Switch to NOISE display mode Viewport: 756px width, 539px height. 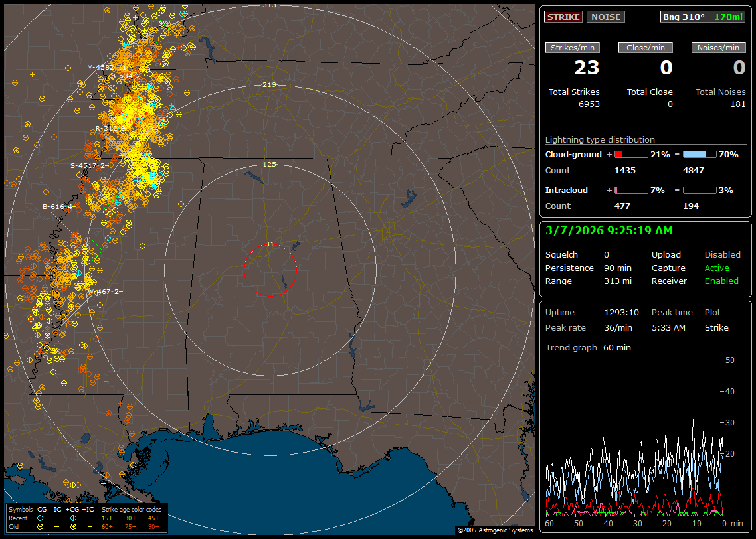click(605, 17)
